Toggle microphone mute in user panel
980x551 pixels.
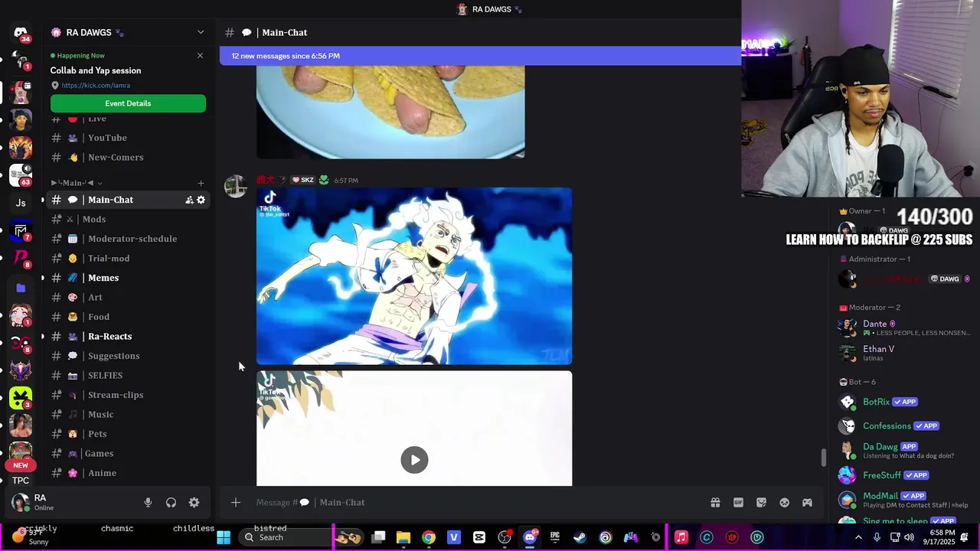coord(149,503)
